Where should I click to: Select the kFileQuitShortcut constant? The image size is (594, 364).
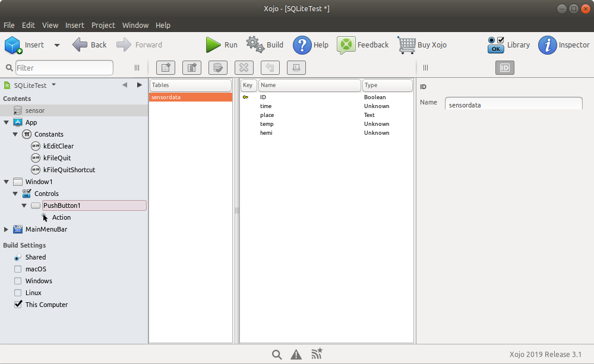click(x=69, y=170)
